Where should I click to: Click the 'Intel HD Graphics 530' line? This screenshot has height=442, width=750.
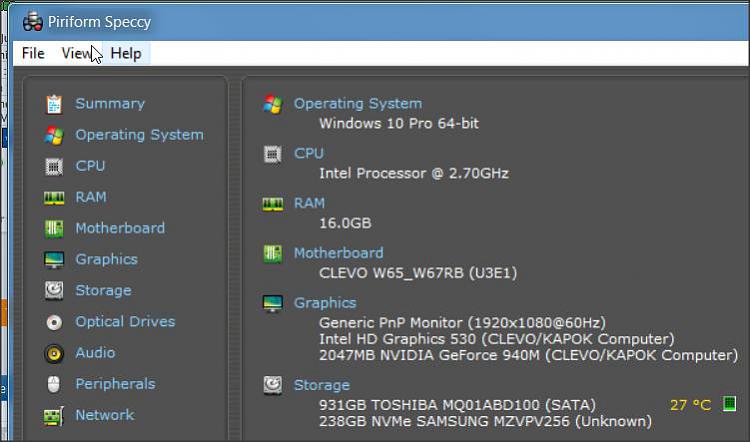point(496,339)
